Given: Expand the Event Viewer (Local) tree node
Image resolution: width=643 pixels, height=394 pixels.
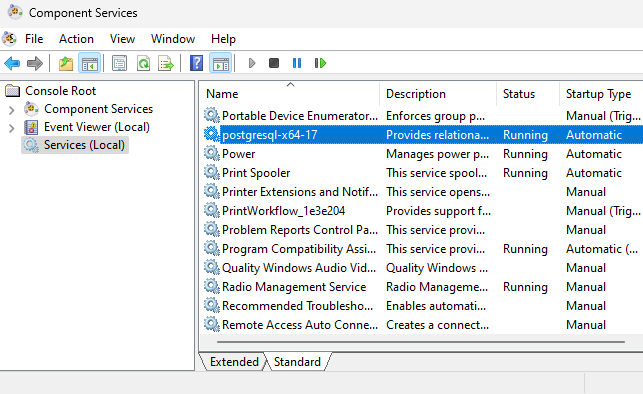Looking at the screenshot, I should pyautogui.click(x=11, y=128).
